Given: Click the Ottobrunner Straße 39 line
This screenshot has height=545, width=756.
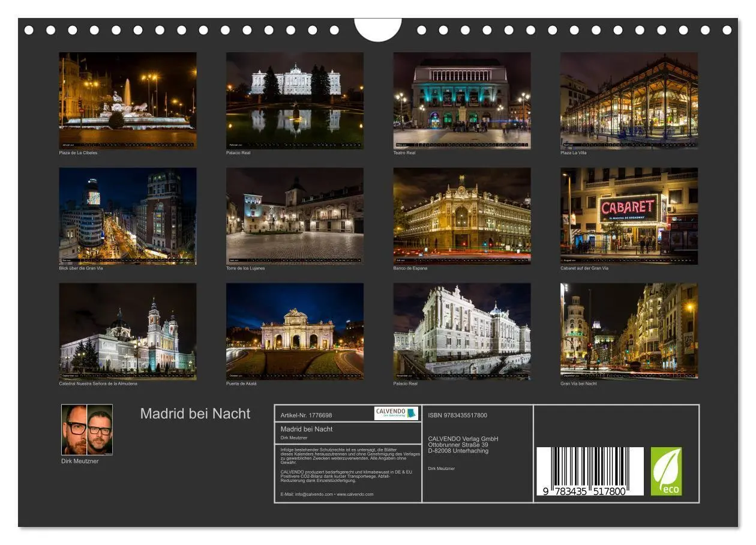Looking at the screenshot, I should click(458, 445).
